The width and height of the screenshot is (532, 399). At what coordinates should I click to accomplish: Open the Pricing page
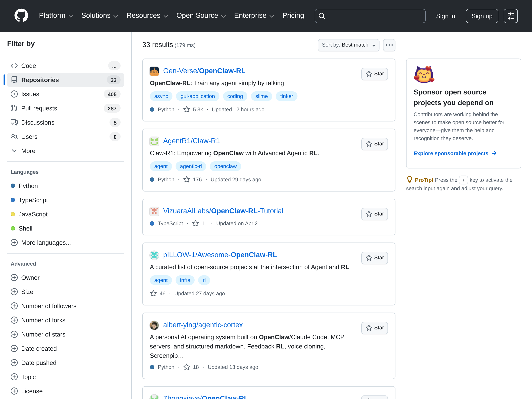coord(293,16)
